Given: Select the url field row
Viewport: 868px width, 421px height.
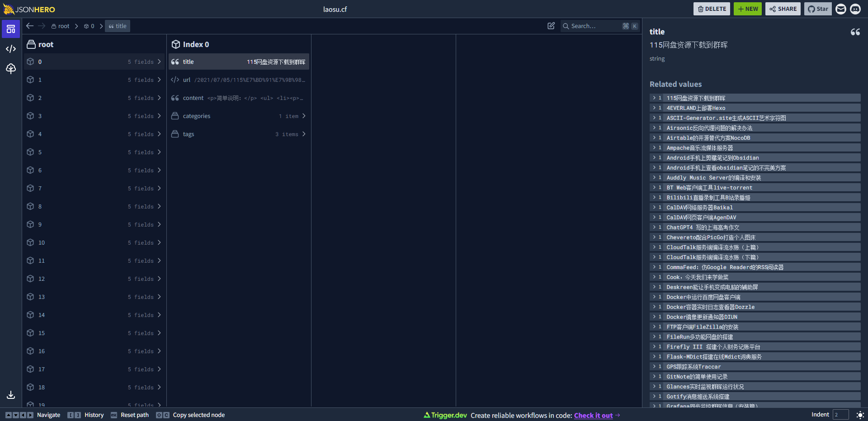Looking at the screenshot, I should point(239,80).
